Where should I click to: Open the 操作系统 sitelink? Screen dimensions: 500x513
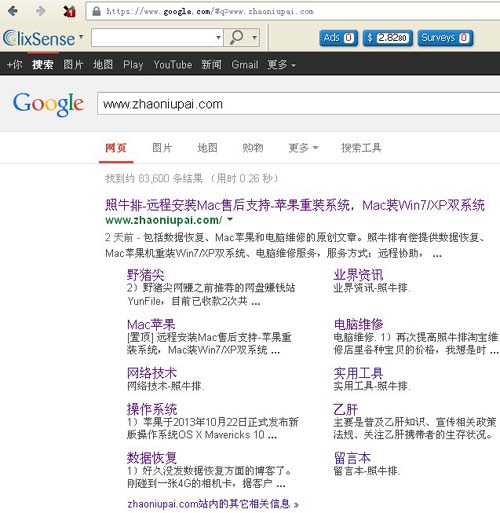152,409
